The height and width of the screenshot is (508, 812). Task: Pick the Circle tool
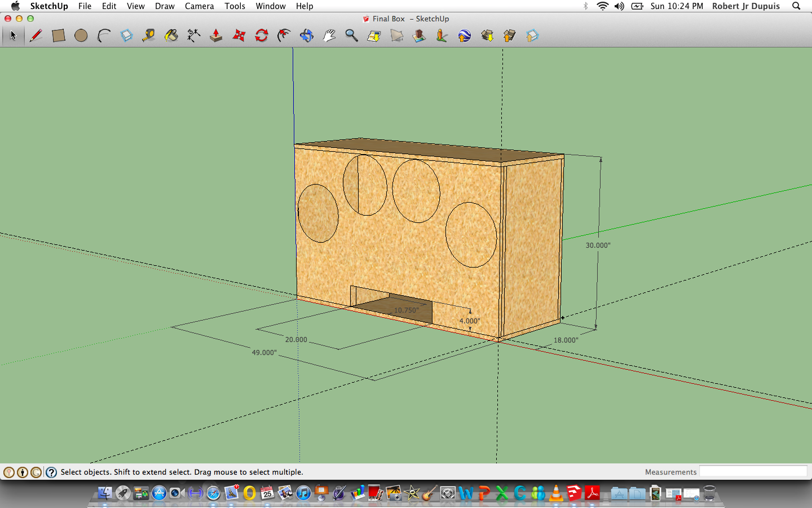[81, 36]
